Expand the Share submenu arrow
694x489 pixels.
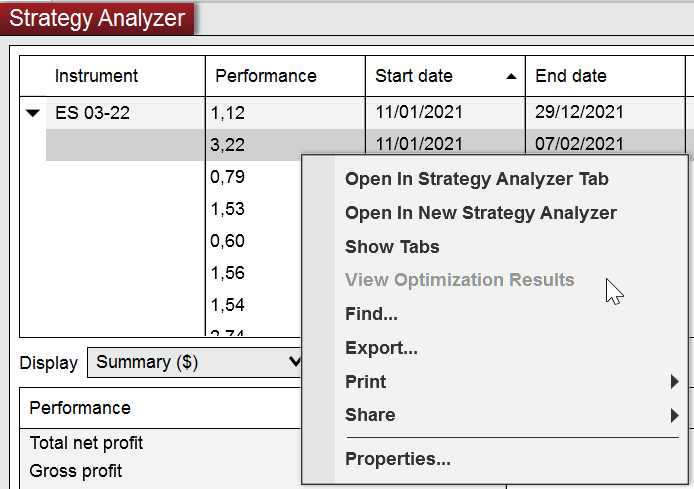pyautogui.click(x=675, y=415)
